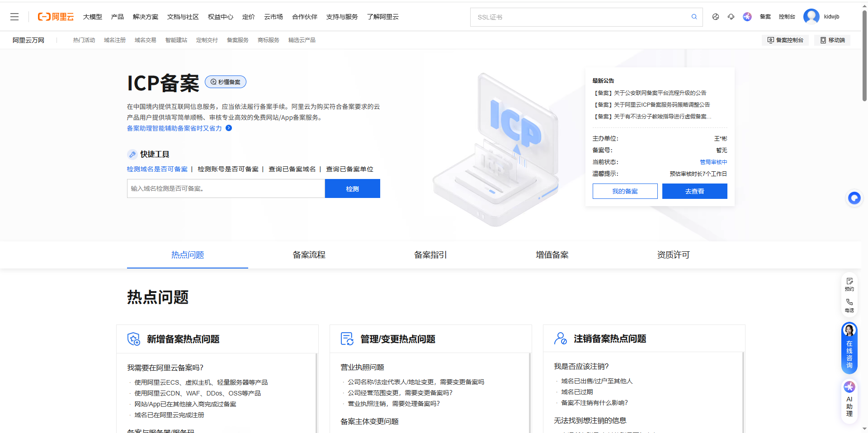This screenshot has width=868, height=433.
Task: Click 管局审核中 status link
Action: pos(714,162)
